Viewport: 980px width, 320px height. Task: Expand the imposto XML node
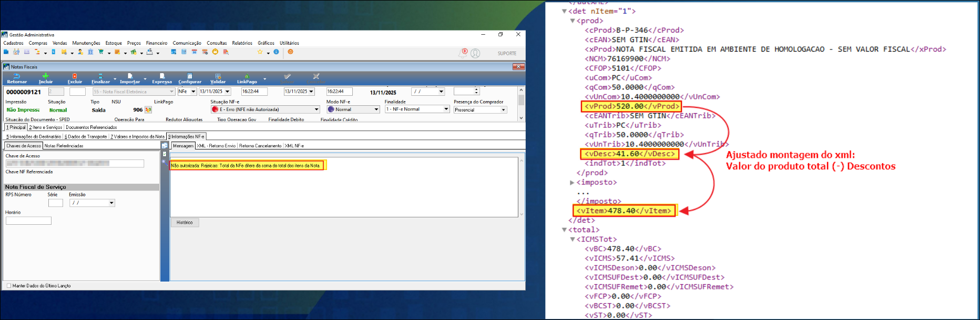point(573,183)
